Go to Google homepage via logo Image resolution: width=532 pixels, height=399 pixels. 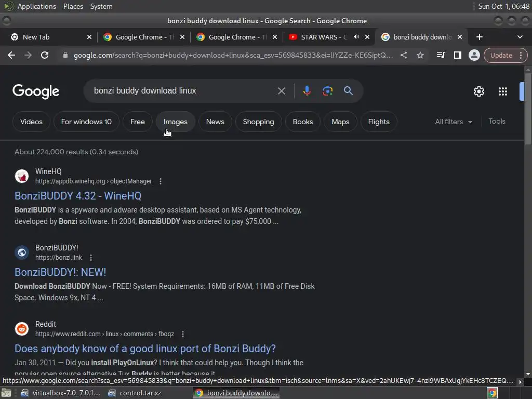point(36,91)
